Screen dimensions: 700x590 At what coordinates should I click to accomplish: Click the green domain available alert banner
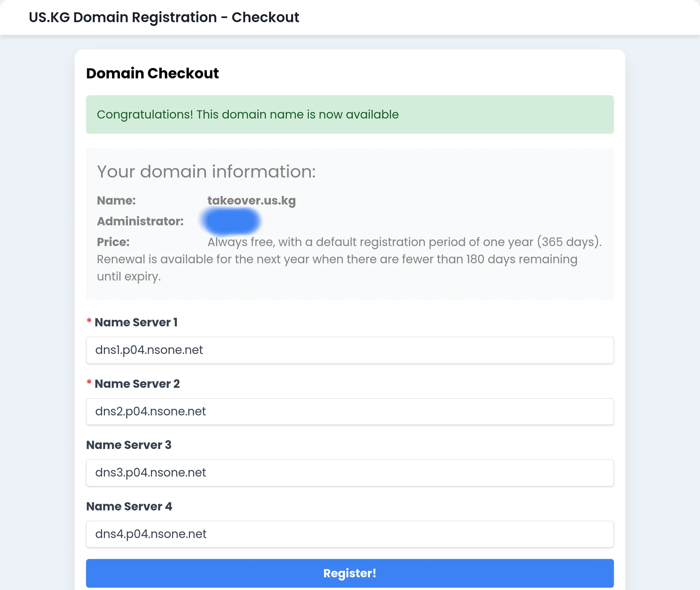[x=350, y=114]
